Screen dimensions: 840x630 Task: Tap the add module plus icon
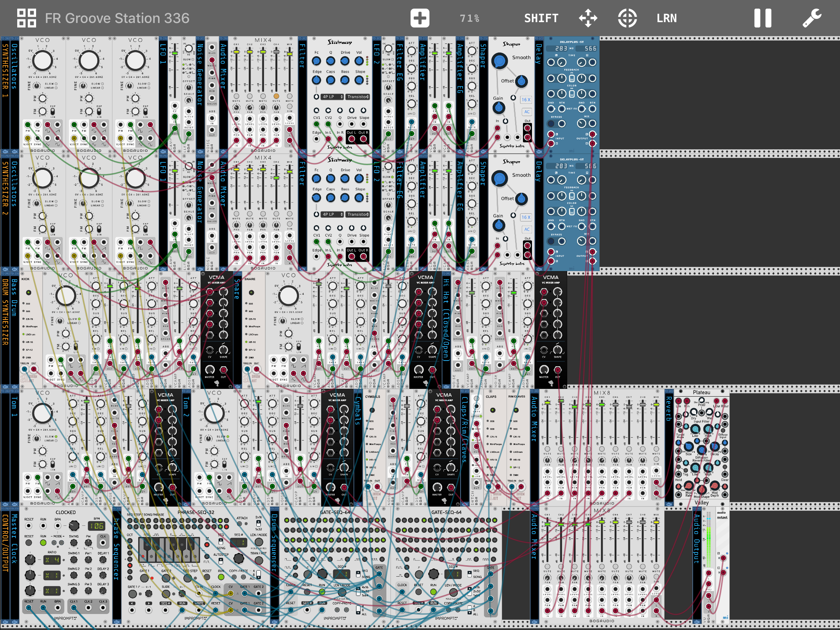click(x=420, y=18)
